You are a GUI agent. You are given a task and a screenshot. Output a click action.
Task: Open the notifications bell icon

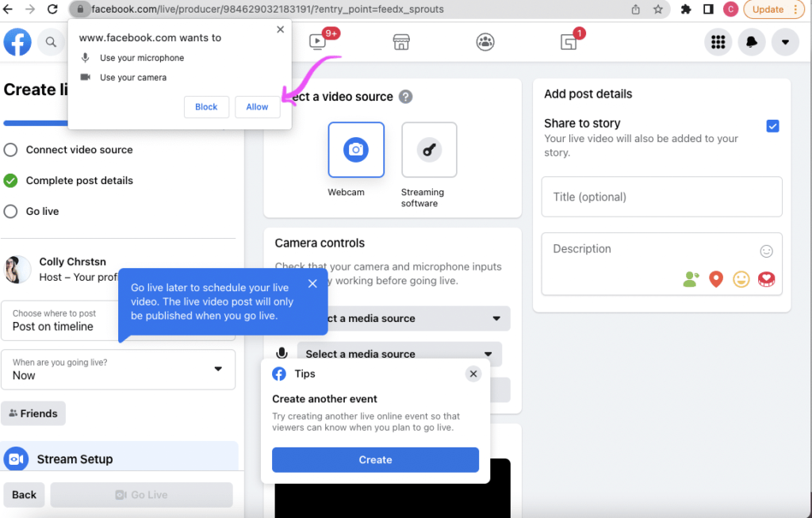click(752, 42)
